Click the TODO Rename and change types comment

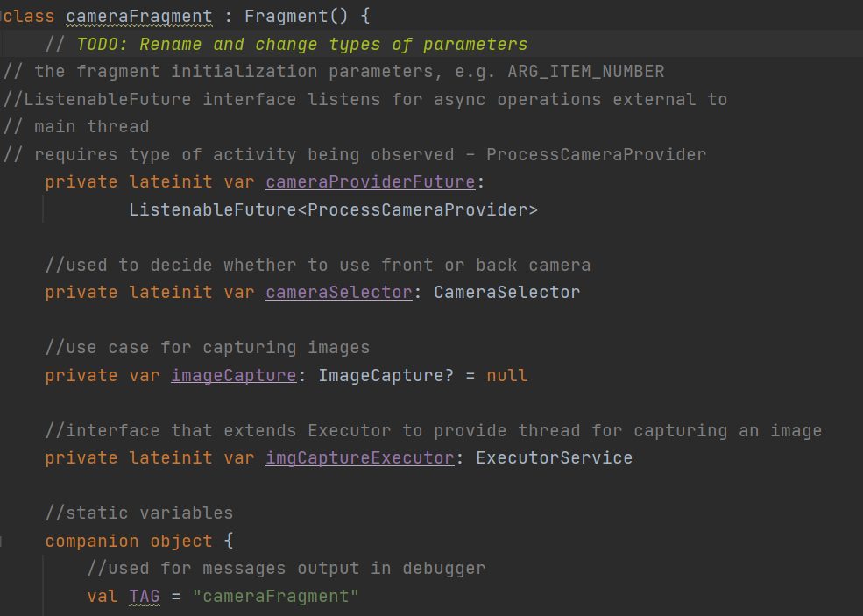(x=286, y=44)
